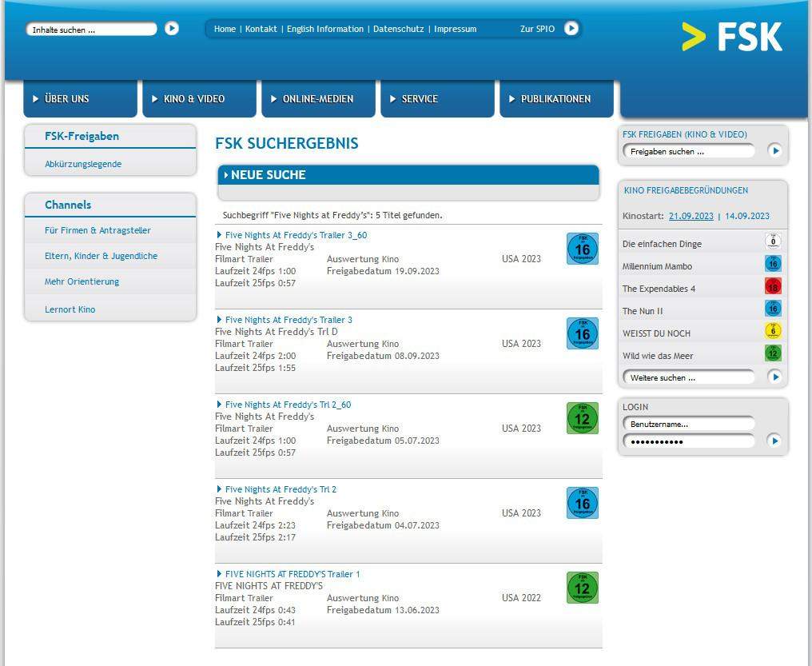Click the red FSK 18 badge for The Expendables 4
The height and width of the screenshot is (666, 812).
(773, 286)
